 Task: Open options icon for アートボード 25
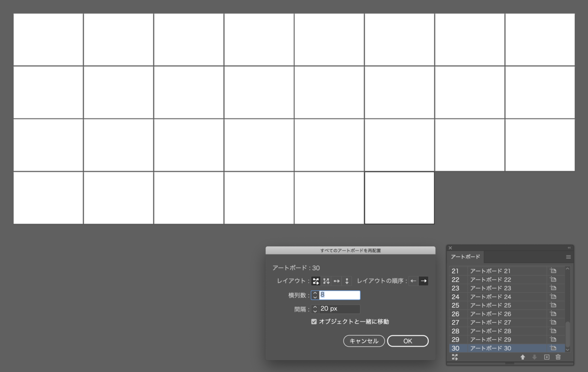553,305
